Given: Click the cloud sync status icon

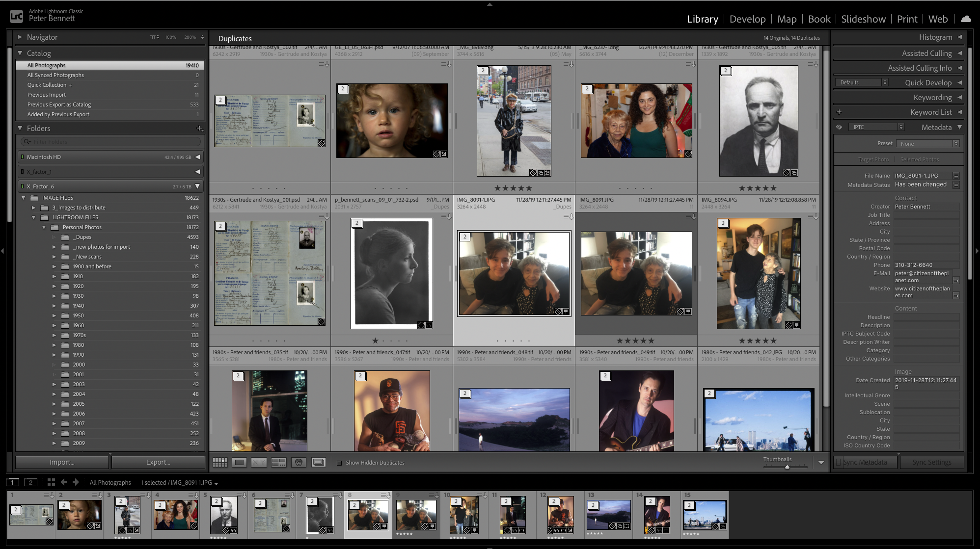Looking at the screenshot, I should pos(966,19).
